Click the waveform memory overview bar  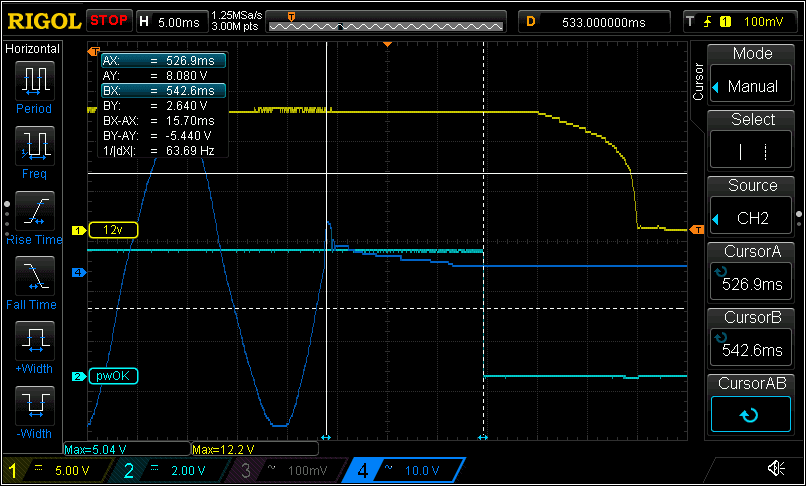click(x=386, y=22)
